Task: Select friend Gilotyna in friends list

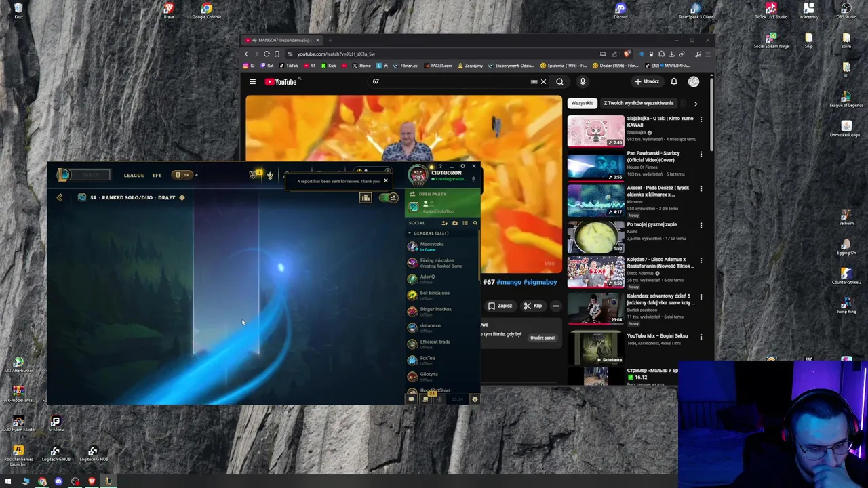Action: [441, 377]
